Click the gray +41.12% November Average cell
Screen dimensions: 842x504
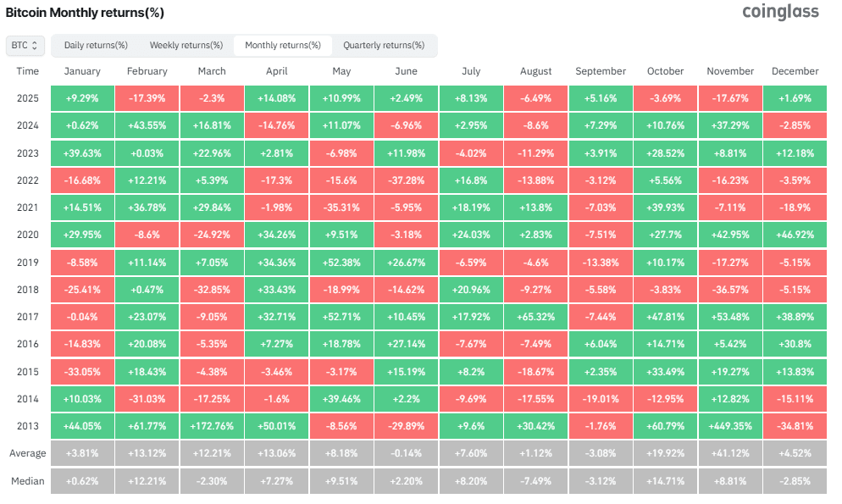click(x=729, y=453)
